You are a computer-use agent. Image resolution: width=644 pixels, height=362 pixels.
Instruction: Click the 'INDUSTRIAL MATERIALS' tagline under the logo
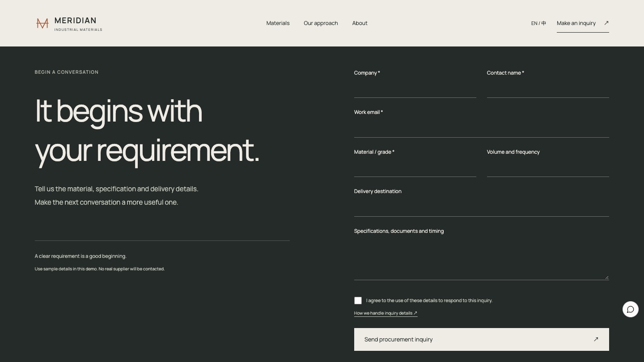(x=78, y=29)
